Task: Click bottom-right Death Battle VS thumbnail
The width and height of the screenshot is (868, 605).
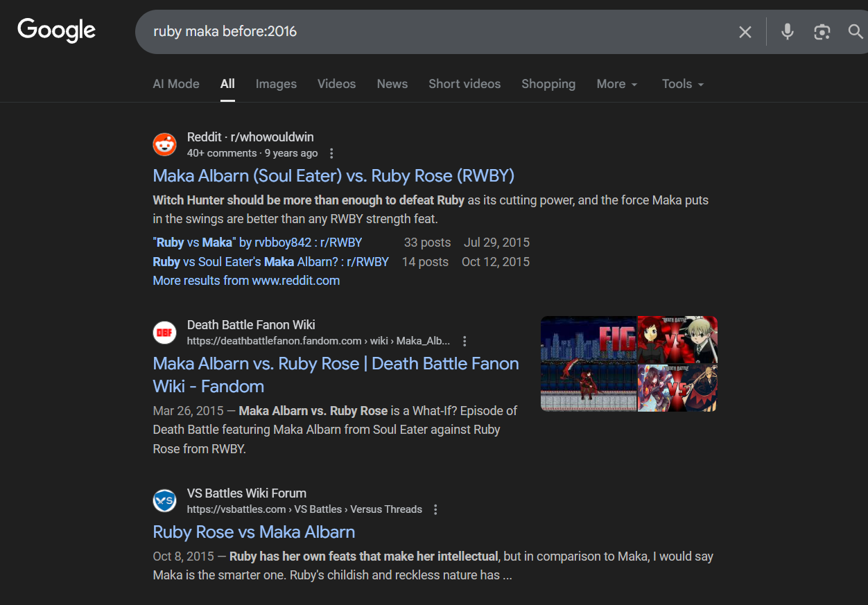Action: coord(677,388)
